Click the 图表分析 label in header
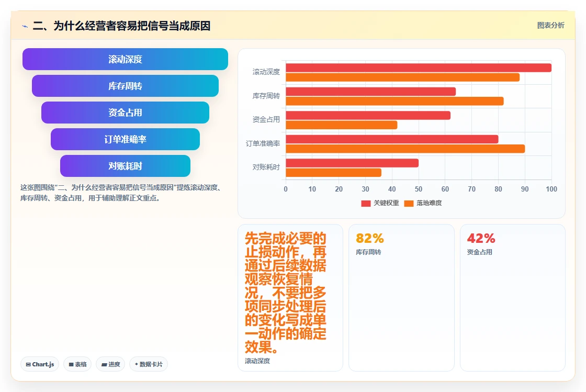 (550, 26)
